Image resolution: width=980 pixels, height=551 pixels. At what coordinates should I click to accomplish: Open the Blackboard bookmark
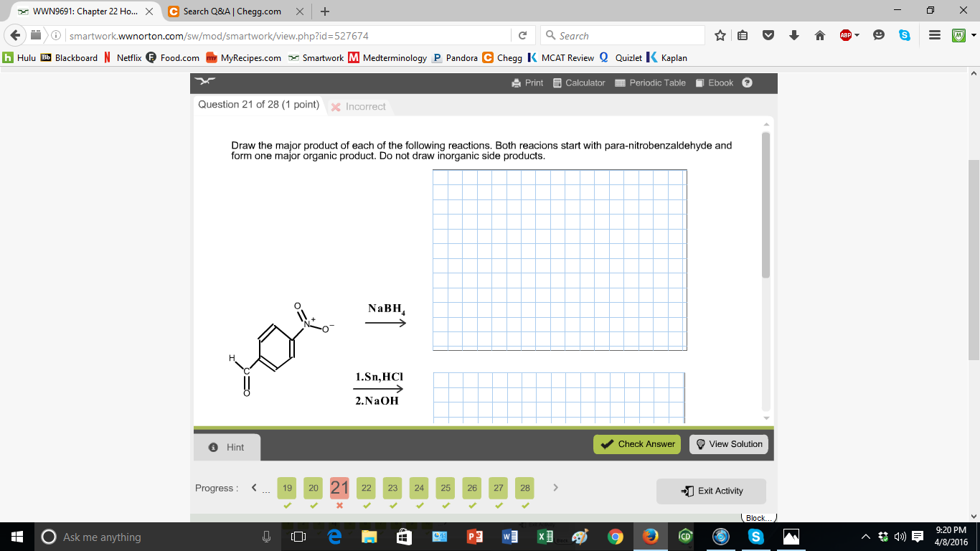point(70,57)
